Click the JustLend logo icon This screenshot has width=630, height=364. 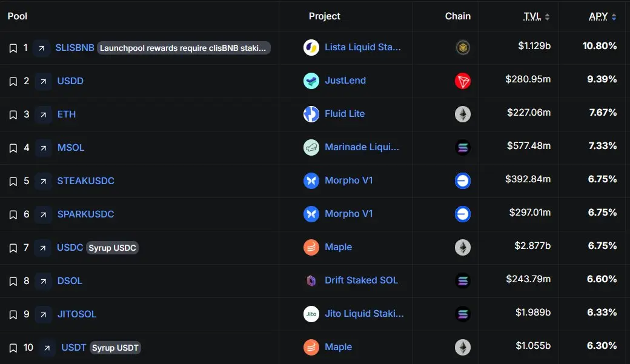click(311, 81)
